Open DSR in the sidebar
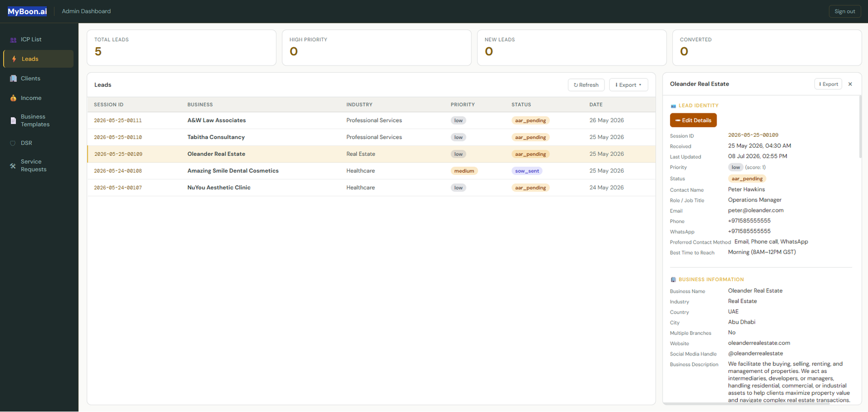The width and height of the screenshot is (868, 412). 38,143
